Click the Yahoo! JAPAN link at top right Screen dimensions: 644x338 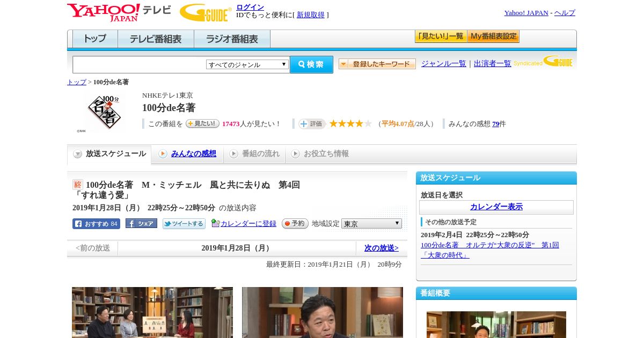[526, 13]
